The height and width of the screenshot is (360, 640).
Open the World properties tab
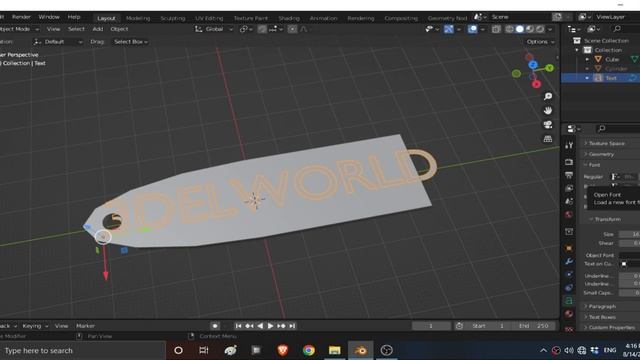(x=569, y=215)
